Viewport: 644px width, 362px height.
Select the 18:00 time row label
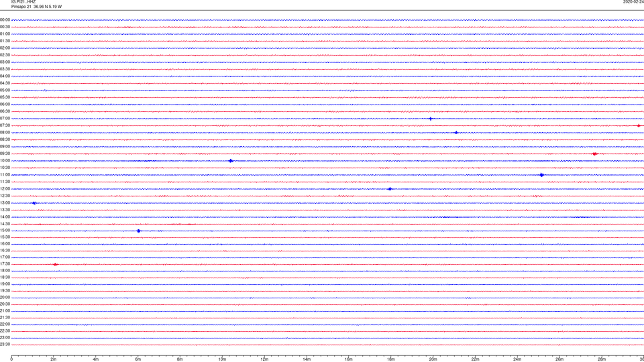5,271
